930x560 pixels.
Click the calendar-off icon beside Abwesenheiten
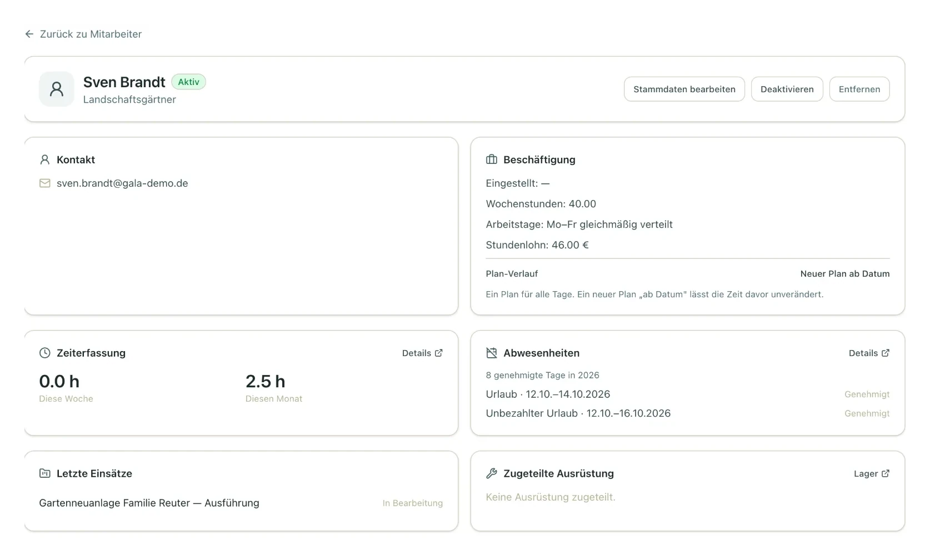[492, 353]
